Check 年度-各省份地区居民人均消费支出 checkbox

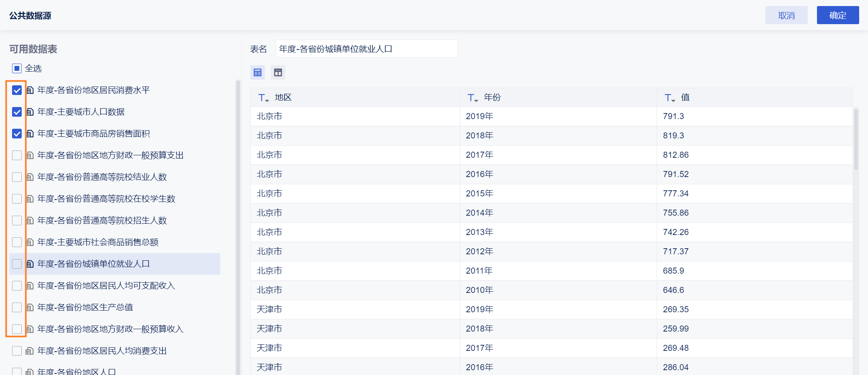pyautogui.click(x=17, y=351)
